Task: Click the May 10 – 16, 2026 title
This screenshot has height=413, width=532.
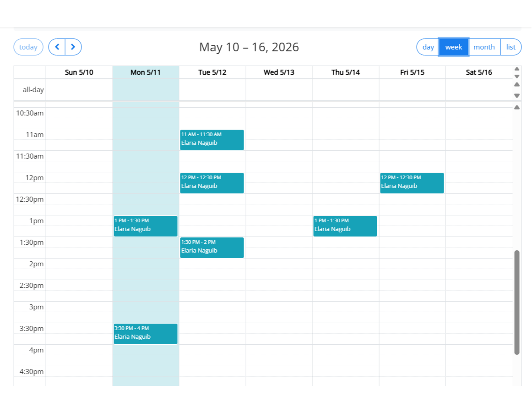Action: click(249, 47)
